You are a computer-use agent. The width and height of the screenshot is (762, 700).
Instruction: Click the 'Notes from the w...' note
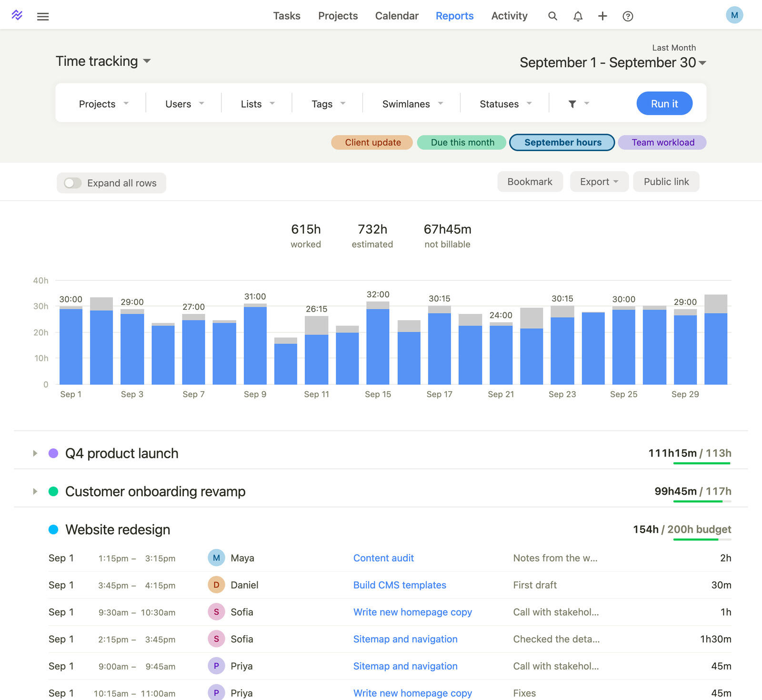tap(555, 558)
